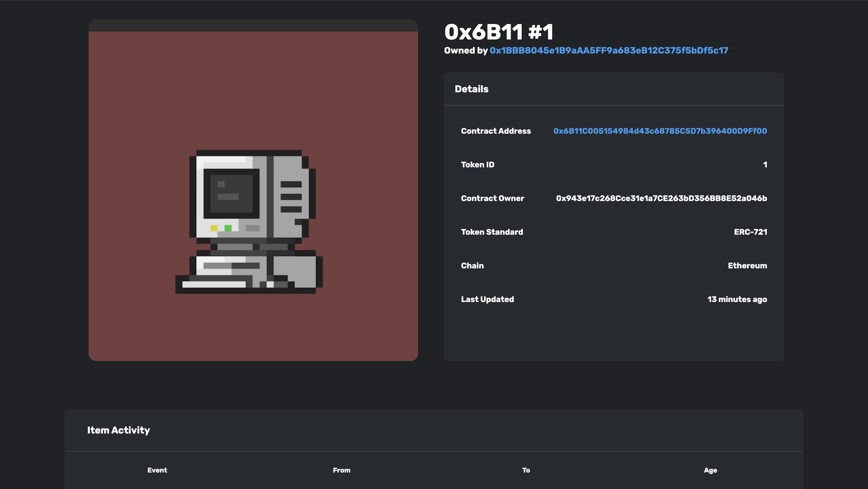This screenshot has height=489, width=868.
Task: Click the 13 minutes ago timestamp
Action: tap(737, 299)
